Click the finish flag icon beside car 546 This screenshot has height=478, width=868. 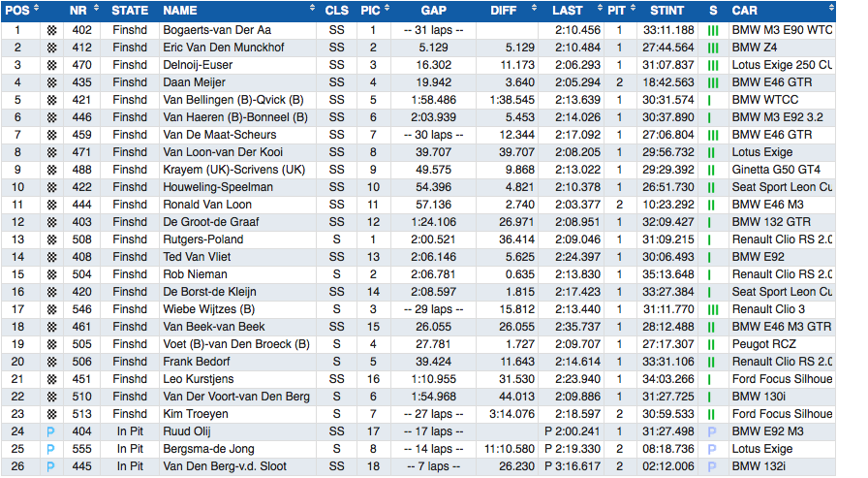pyautogui.click(x=51, y=309)
